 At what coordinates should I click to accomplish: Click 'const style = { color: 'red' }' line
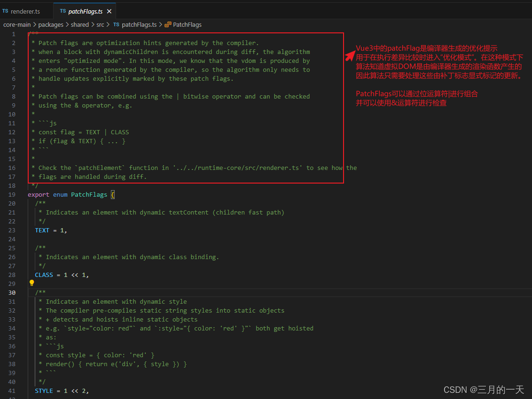click(96, 355)
